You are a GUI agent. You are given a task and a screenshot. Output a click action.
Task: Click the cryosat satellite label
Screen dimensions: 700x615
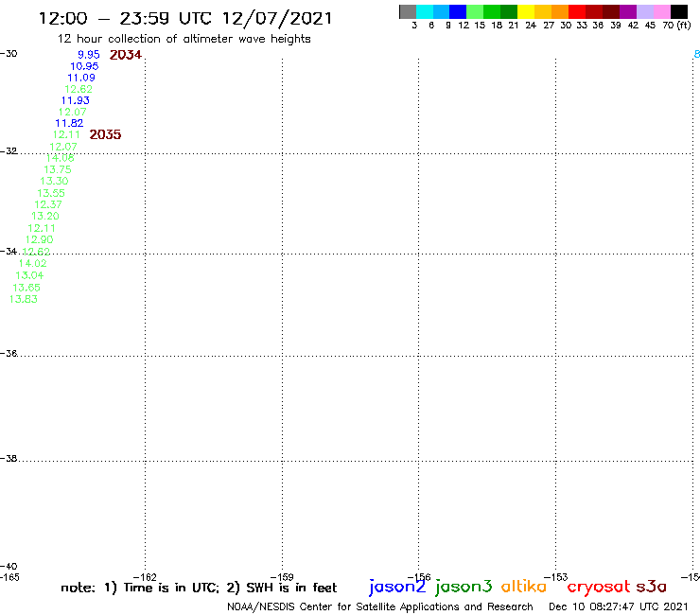pyautogui.click(x=599, y=587)
